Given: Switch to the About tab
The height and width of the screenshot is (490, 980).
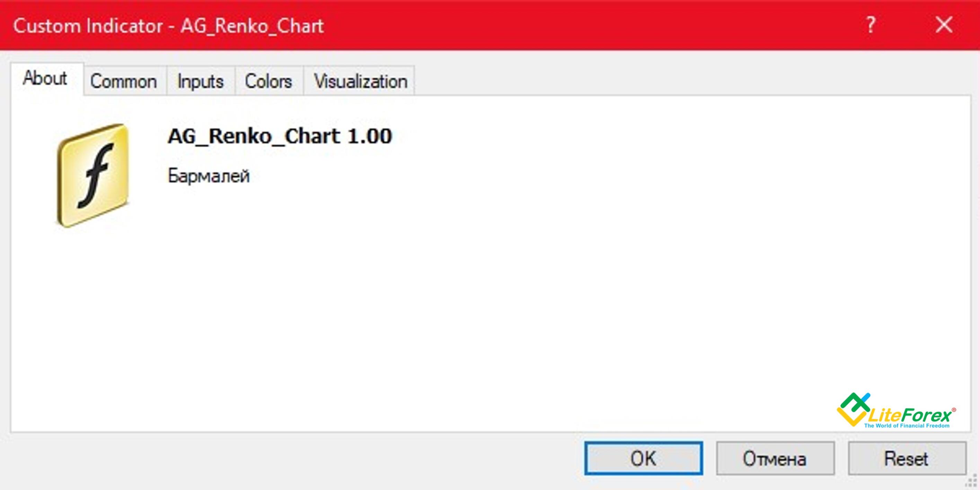Looking at the screenshot, I should point(45,78).
